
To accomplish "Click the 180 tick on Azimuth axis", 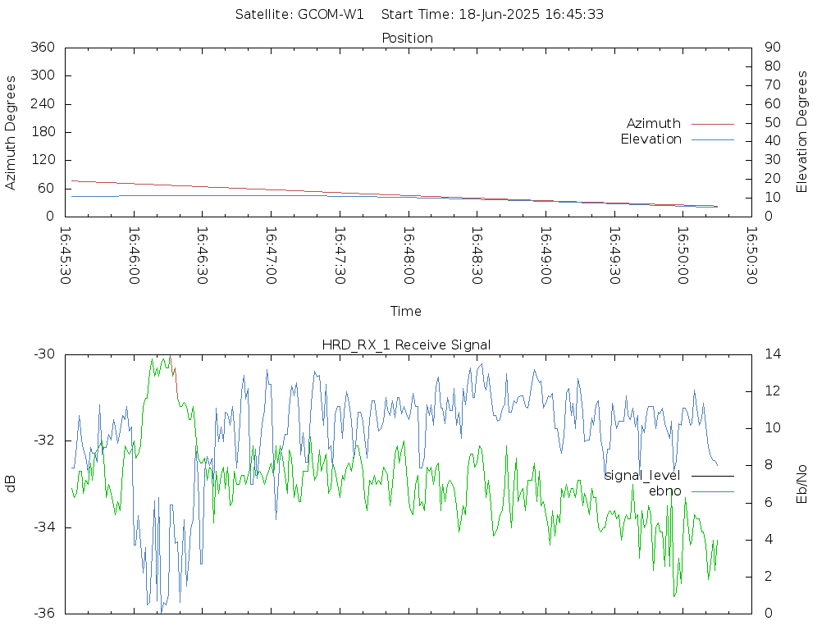I will click(43, 132).
